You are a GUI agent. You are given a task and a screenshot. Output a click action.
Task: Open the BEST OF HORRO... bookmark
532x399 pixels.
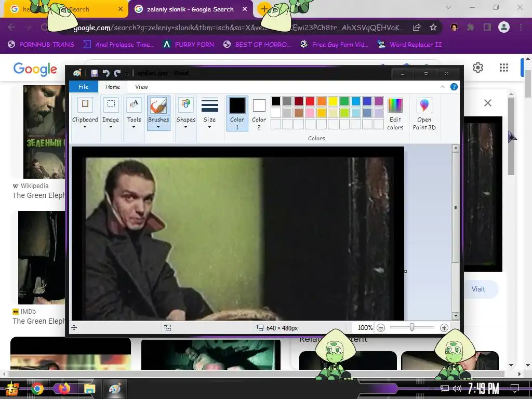tap(257, 45)
